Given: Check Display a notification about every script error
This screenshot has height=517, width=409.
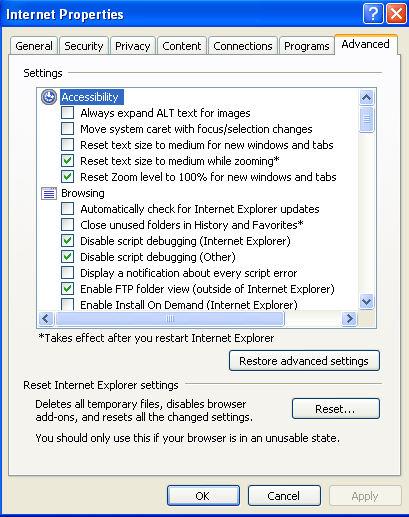Looking at the screenshot, I should point(67,273).
